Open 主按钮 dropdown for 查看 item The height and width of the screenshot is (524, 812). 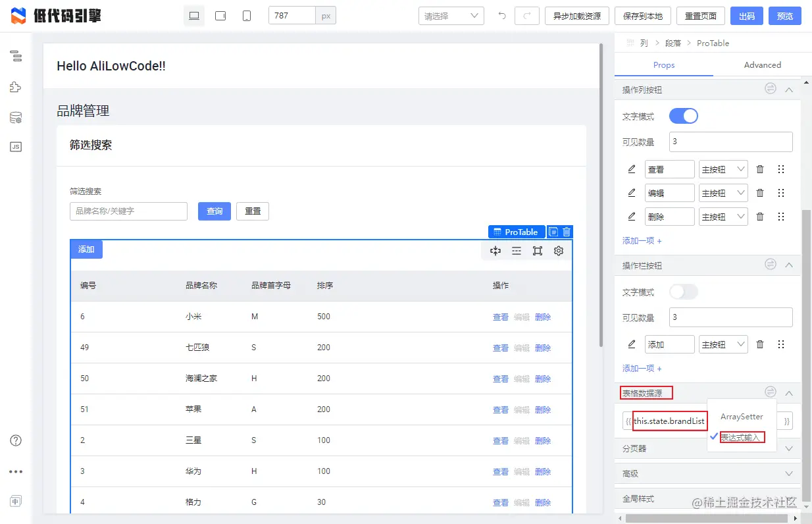[x=723, y=169]
